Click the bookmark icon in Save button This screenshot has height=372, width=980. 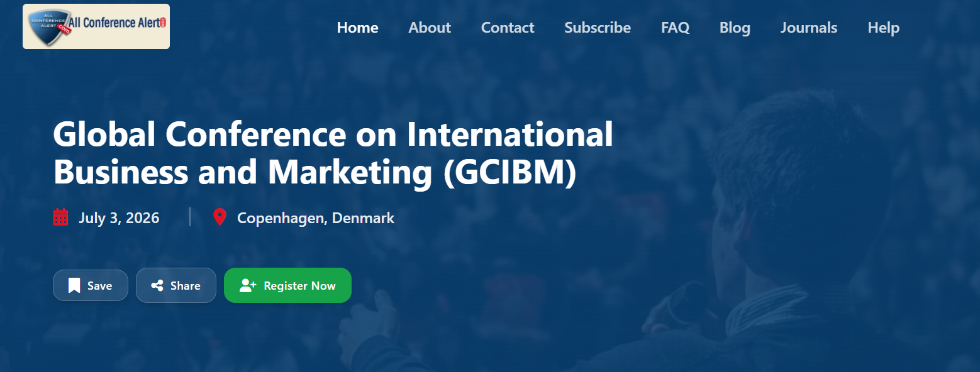74,285
